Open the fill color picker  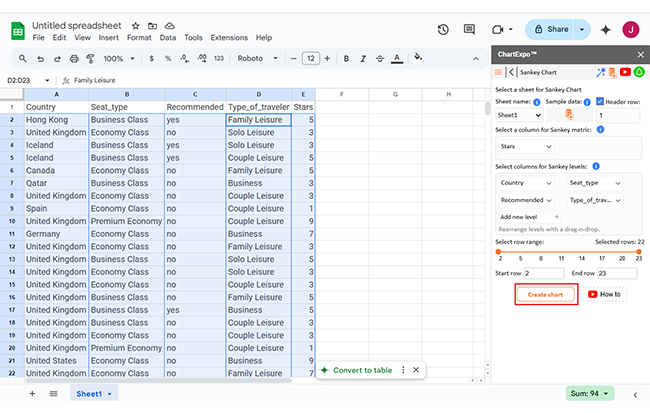coord(418,57)
